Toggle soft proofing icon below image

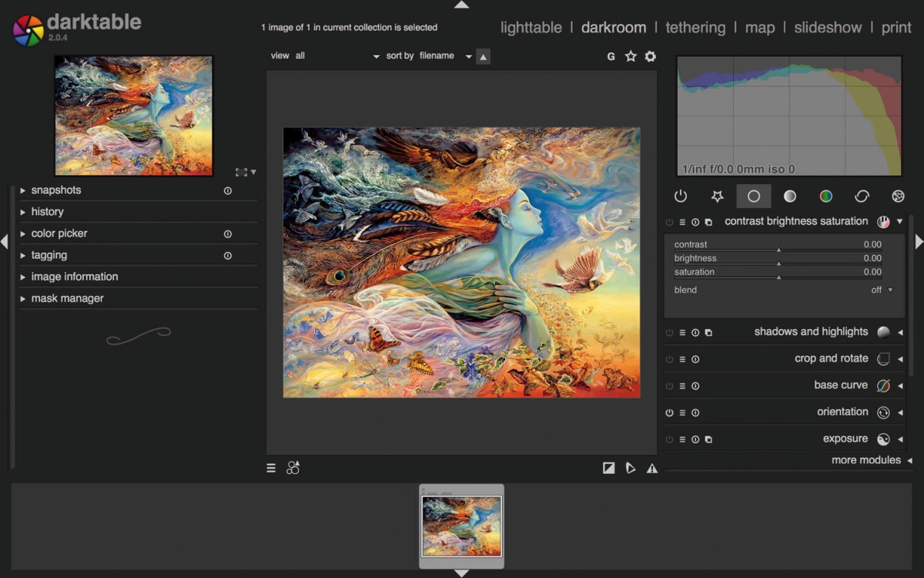(631, 468)
